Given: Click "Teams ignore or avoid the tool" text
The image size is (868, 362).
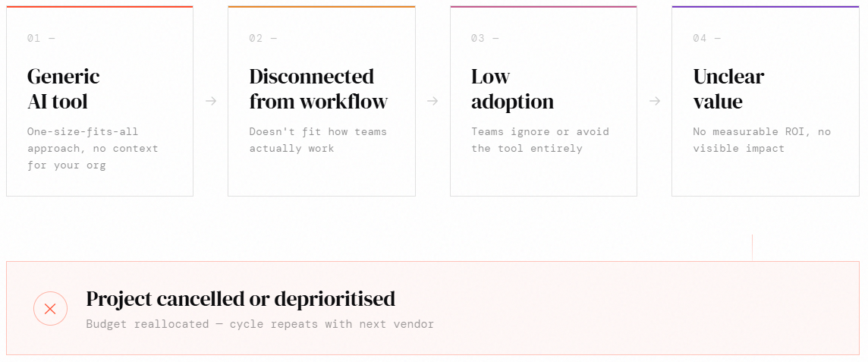Looking at the screenshot, I should pos(539,140).
